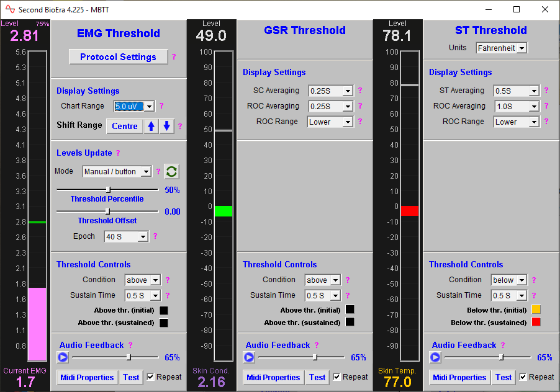Click the ST Audio Feedback play icon
560x392 pixels.
point(435,357)
